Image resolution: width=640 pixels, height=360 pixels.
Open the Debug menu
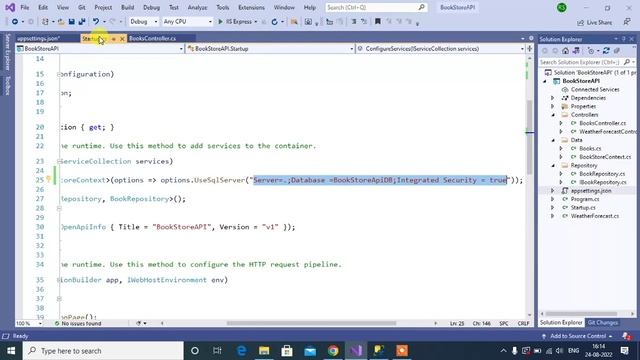(x=151, y=7)
